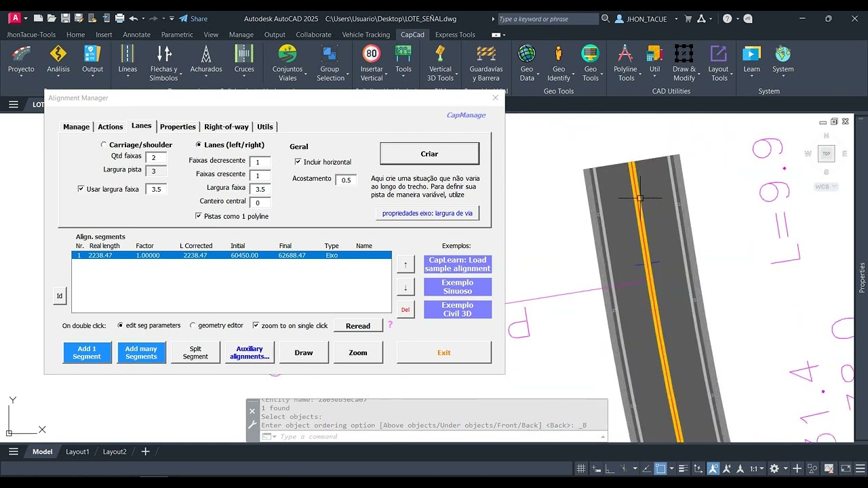This screenshot has height=488, width=868.
Task: Open quick access toolbar customize dropdown
Action: click(171, 18)
